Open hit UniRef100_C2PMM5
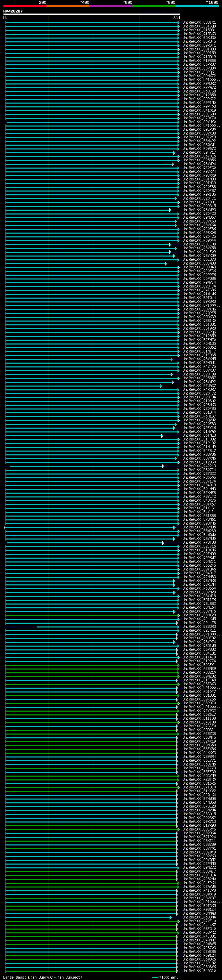Screen dimensions: 222x980 pyautogui.click(x=199, y=864)
